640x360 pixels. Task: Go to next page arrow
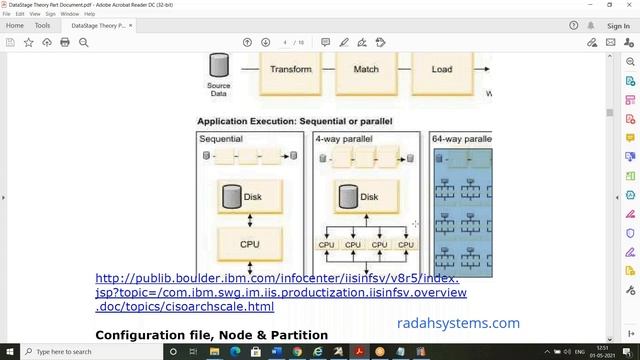266,42
